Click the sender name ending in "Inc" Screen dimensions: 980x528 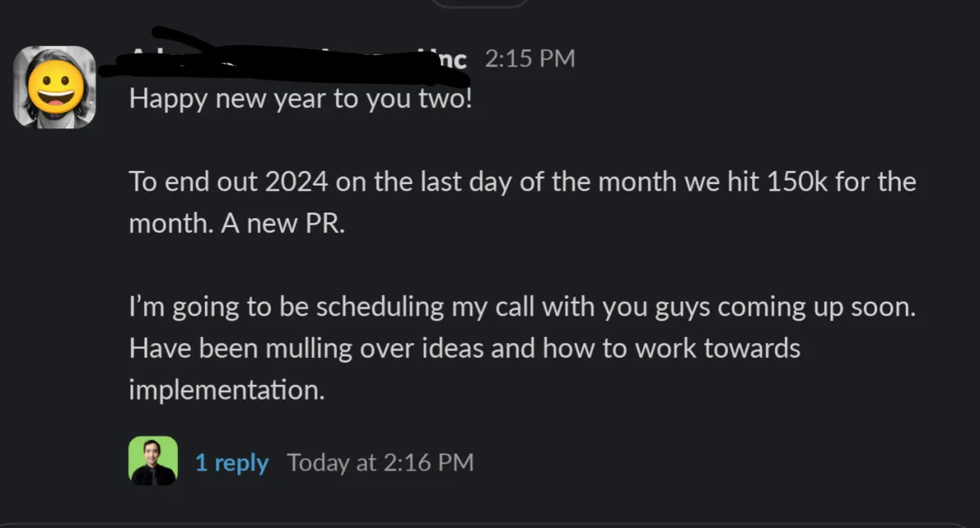pyautogui.click(x=448, y=59)
